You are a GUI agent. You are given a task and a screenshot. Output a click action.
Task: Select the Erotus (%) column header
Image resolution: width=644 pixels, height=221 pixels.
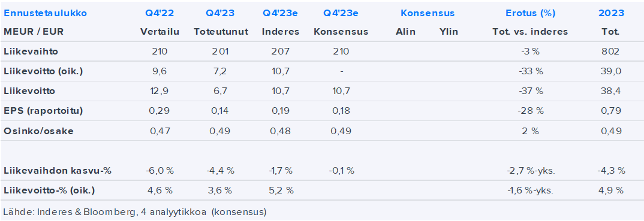[x=530, y=13]
